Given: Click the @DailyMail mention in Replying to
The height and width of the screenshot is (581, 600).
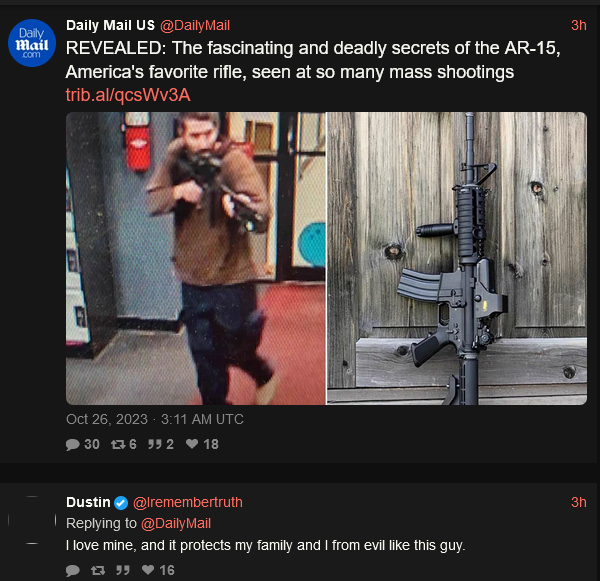Looking at the screenshot, I should click(x=176, y=524).
